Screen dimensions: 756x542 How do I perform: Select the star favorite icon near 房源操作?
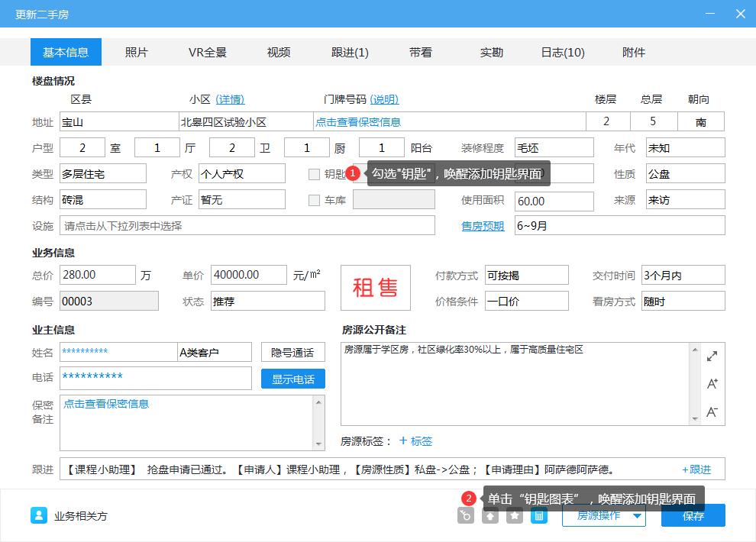click(x=513, y=516)
